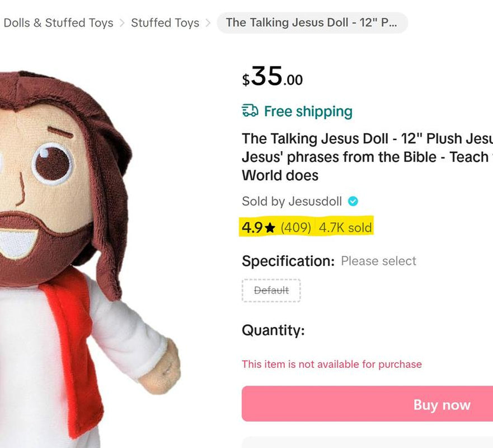
Task: Deselect the crossed-out Default variant
Action: coord(271,290)
